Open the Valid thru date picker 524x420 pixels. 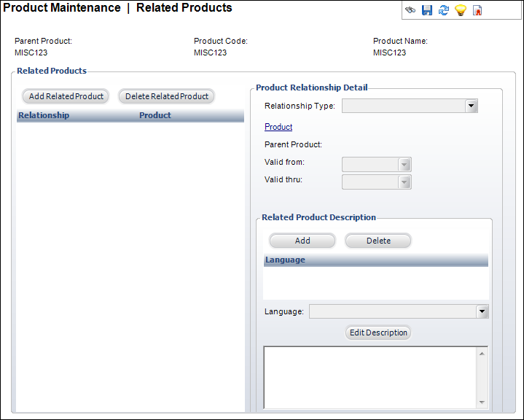(404, 182)
